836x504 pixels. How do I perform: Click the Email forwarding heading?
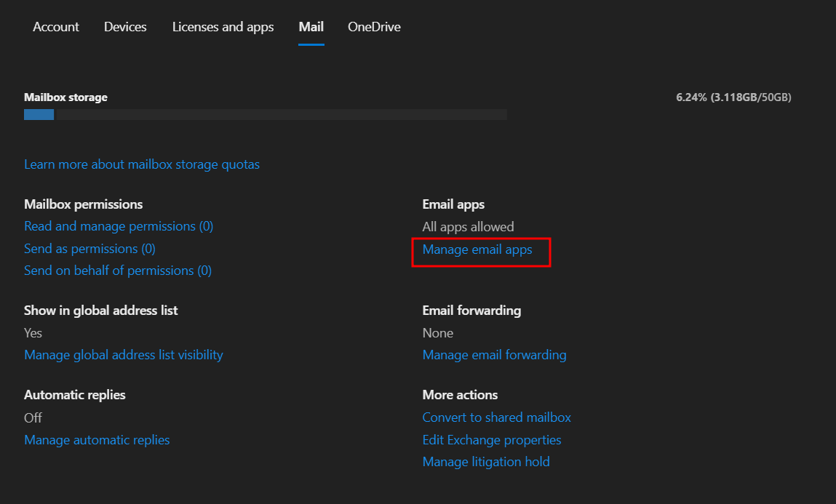coord(471,311)
